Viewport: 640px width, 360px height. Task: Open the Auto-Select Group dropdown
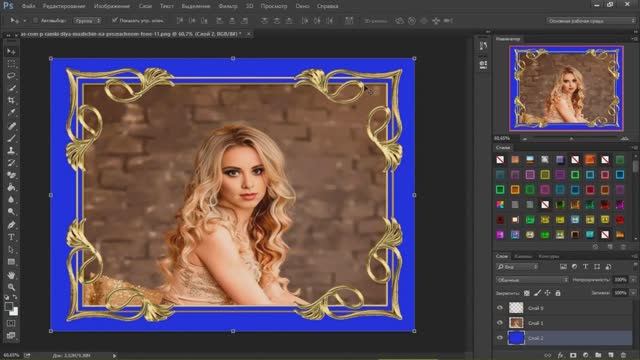click(x=87, y=20)
